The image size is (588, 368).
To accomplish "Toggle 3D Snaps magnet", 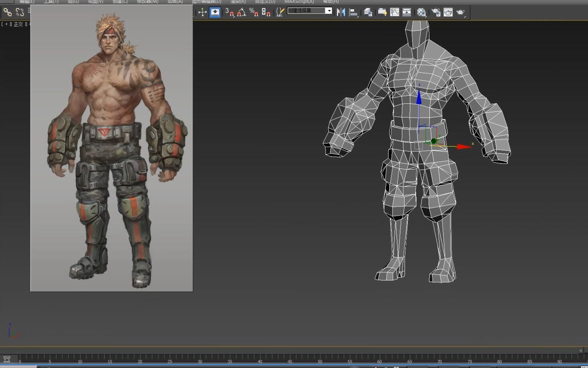I will [230, 12].
